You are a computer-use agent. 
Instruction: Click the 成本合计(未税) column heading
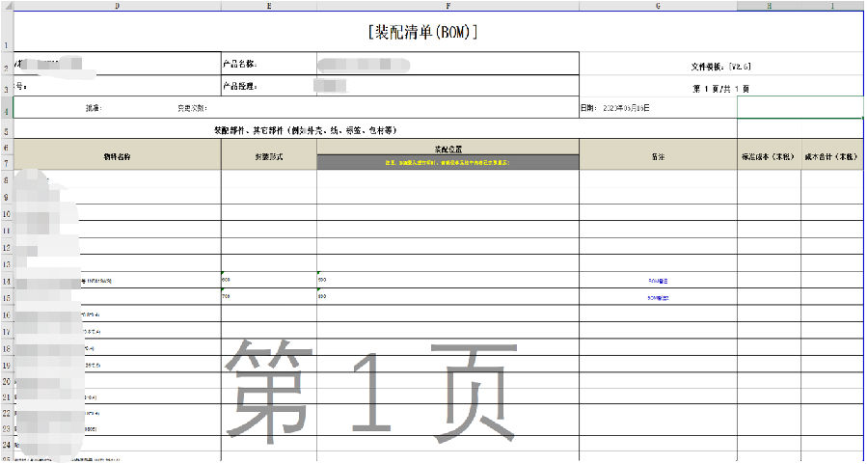point(832,156)
